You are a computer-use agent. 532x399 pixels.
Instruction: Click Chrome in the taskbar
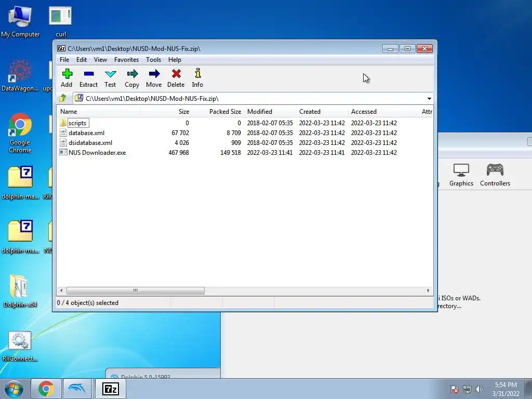point(46,389)
